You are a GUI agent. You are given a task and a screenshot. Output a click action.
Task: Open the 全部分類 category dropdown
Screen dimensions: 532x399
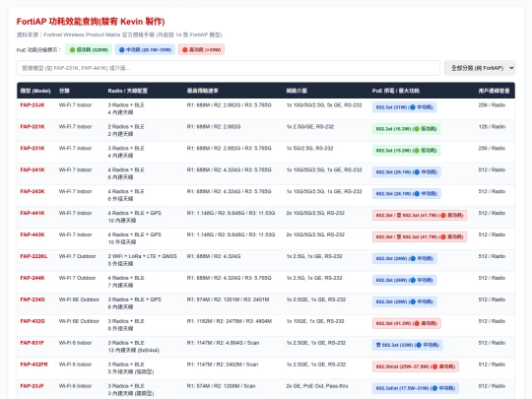click(x=480, y=68)
